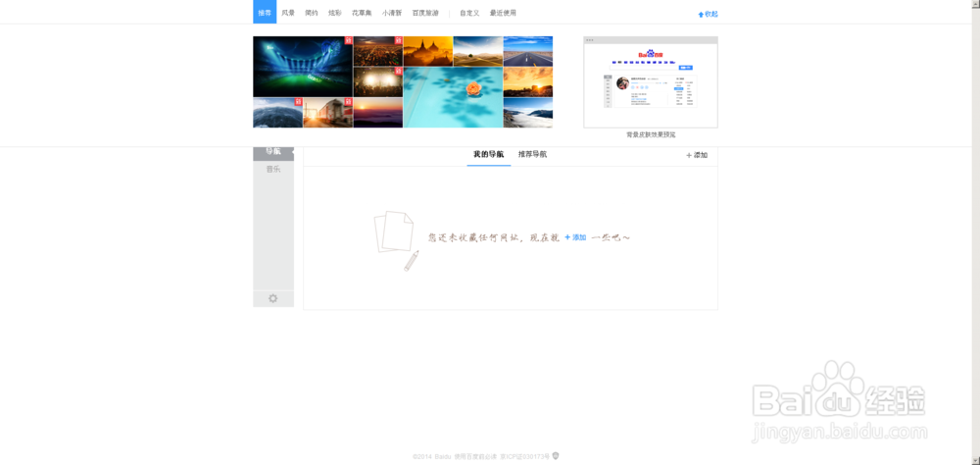980x465 pixels.
Task: Open the 自定义 custom skin tab
Action: (469, 13)
